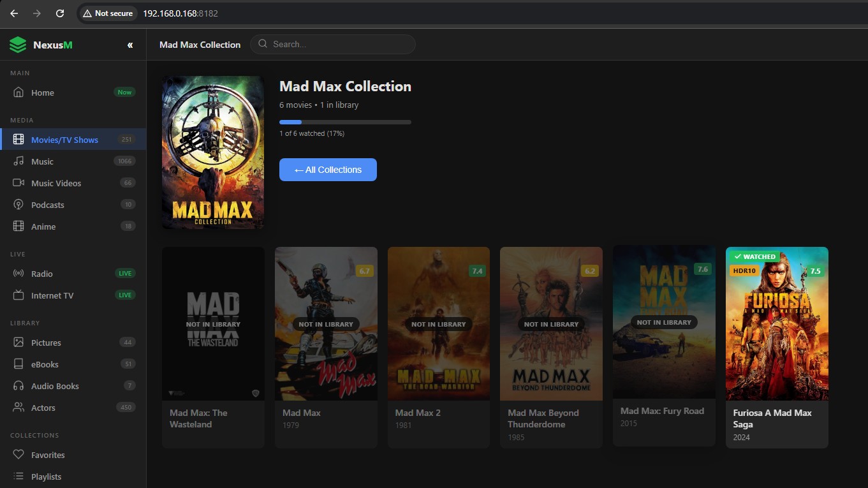Open the Mad Max: Fury Road poster
The width and height of the screenshot is (868, 488).
663,322
